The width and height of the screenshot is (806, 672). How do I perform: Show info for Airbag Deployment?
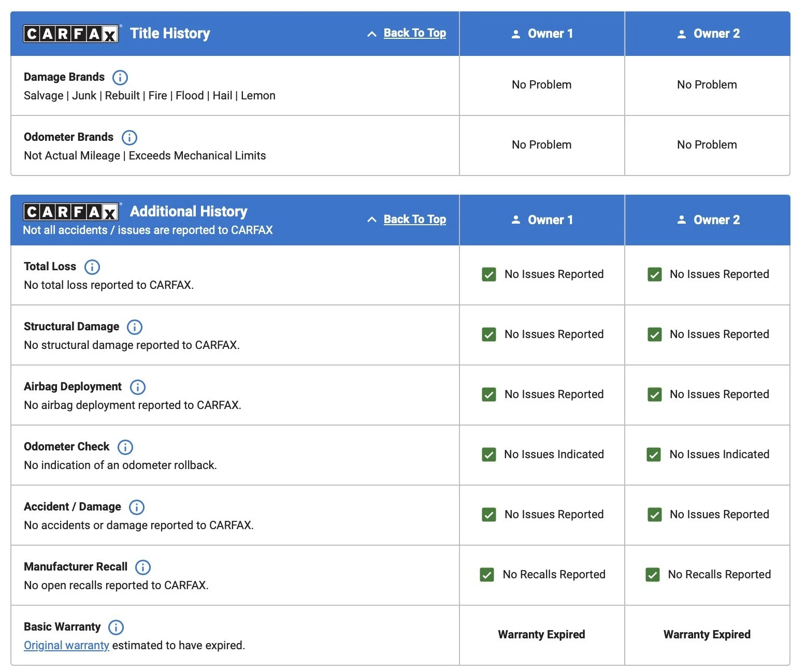(137, 387)
